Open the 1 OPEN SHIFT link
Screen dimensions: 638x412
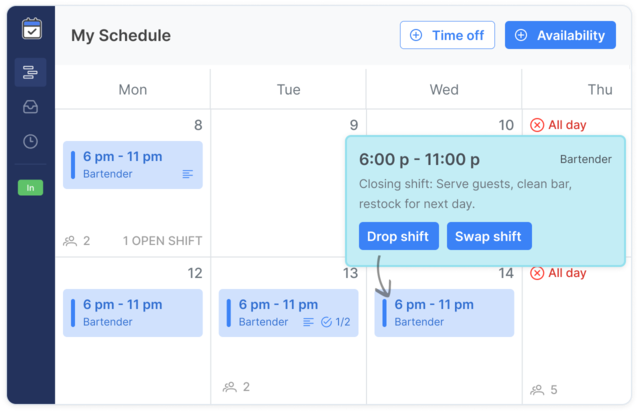(x=162, y=241)
